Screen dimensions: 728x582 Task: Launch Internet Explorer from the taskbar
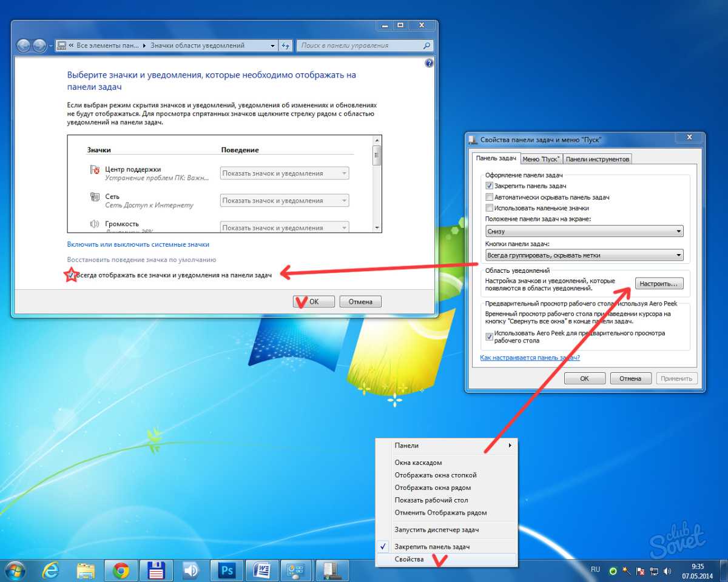pyautogui.click(x=51, y=570)
